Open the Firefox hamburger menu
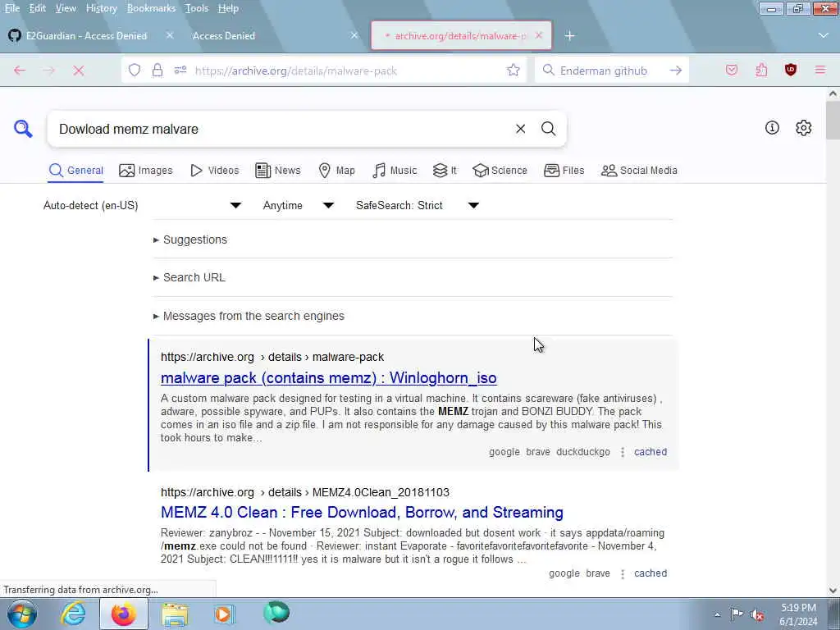 pyautogui.click(x=819, y=71)
